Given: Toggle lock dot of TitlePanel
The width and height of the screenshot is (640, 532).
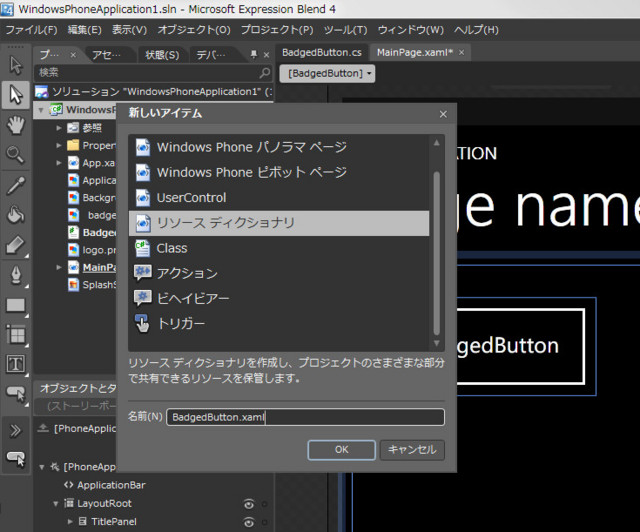Looking at the screenshot, I should coord(264,522).
